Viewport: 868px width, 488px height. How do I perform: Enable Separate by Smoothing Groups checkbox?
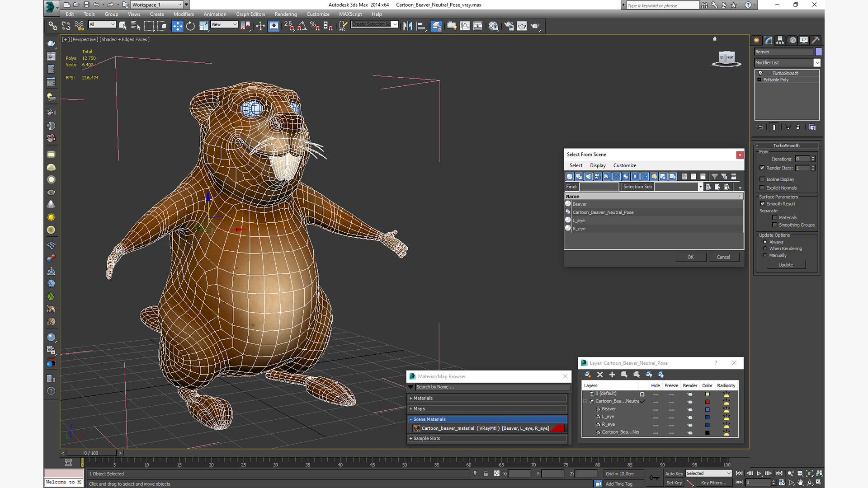pos(775,225)
